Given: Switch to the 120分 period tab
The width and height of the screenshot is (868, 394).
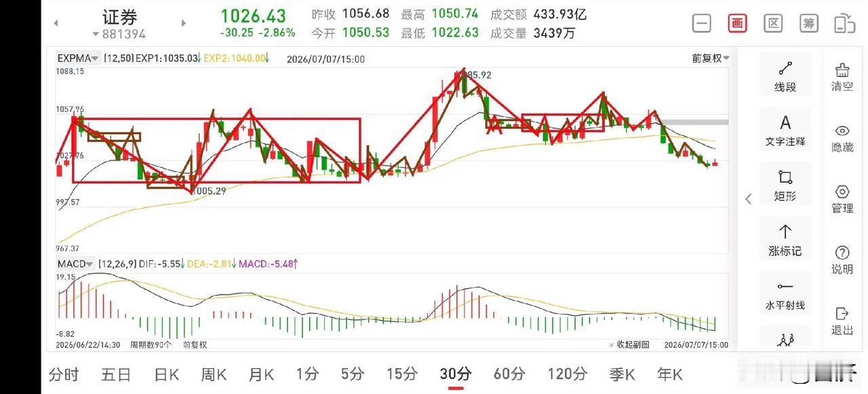Looking at the screenshot, I should point(567,374).
